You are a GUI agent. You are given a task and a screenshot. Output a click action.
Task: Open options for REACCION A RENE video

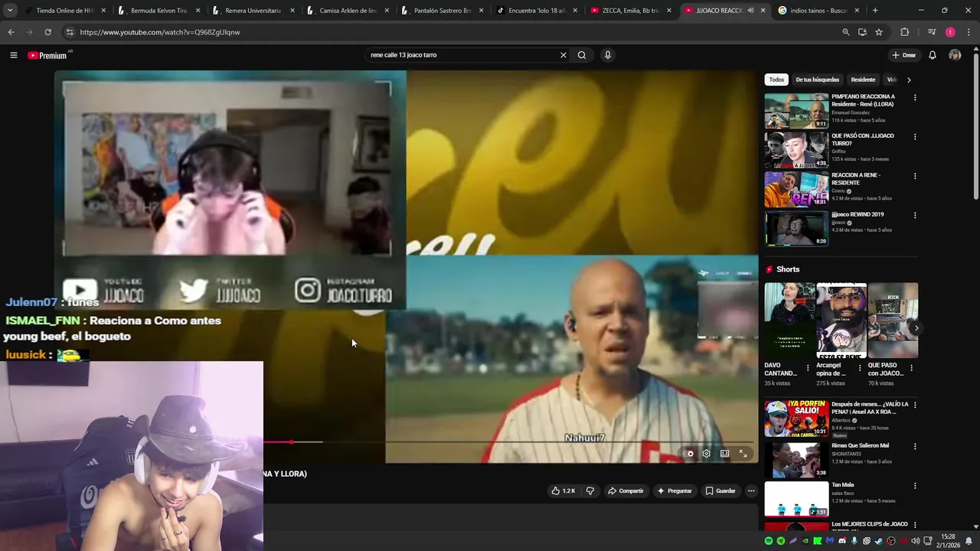(x=914, y=176)
